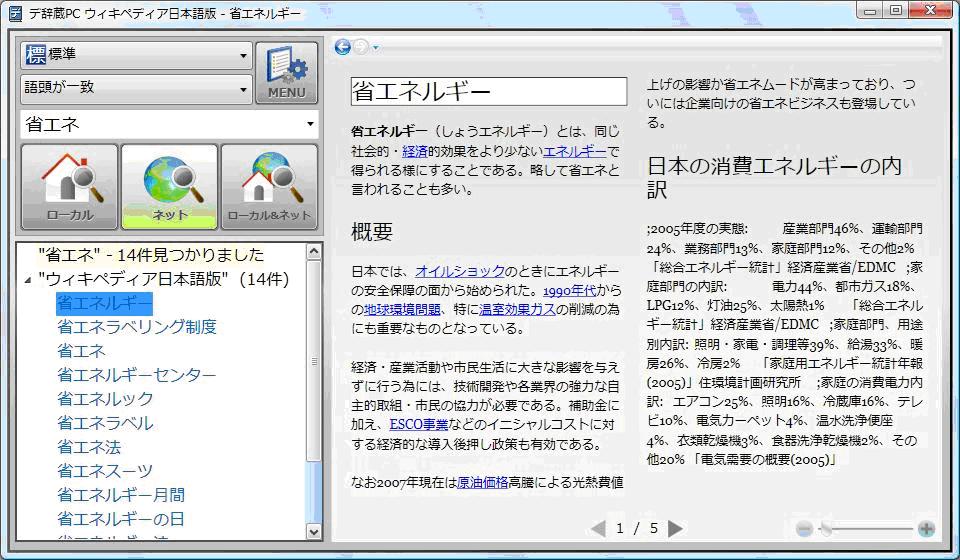Collapse the ウィキペディア日本語版 results group

click(28, 280)
